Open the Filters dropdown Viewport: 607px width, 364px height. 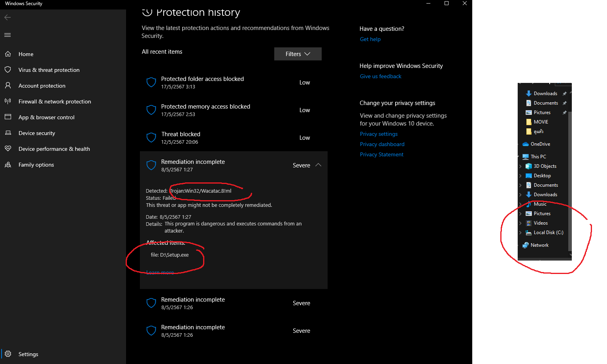(x=298, y=54)
